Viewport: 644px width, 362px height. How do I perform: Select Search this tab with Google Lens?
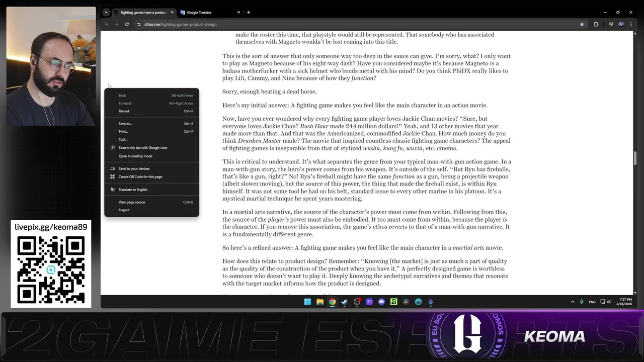(x=151, y=148)
